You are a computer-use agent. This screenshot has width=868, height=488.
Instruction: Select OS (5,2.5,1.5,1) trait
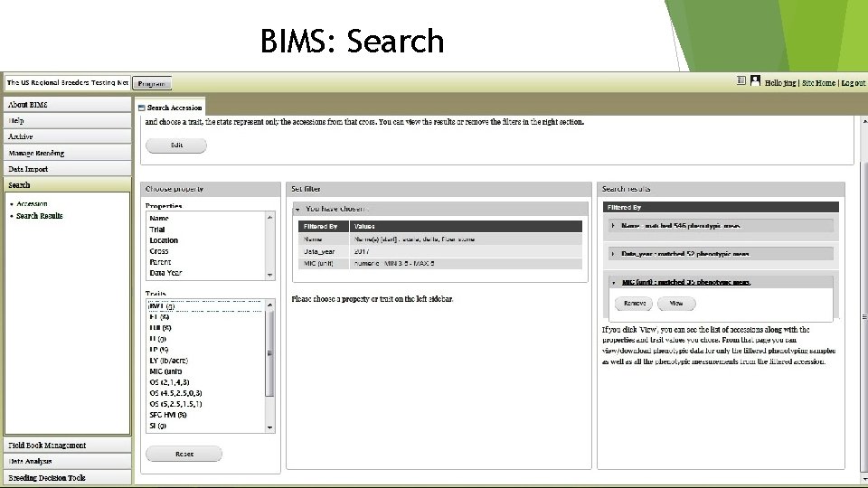175,405
